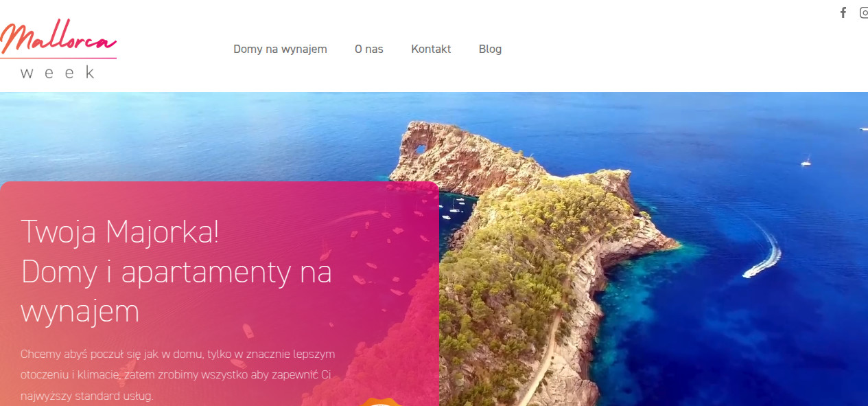The height and width of the screenshot is (406, 868).
Task: Click the paragraph starting with Chcemy abyś
Action: coord(178,375)
